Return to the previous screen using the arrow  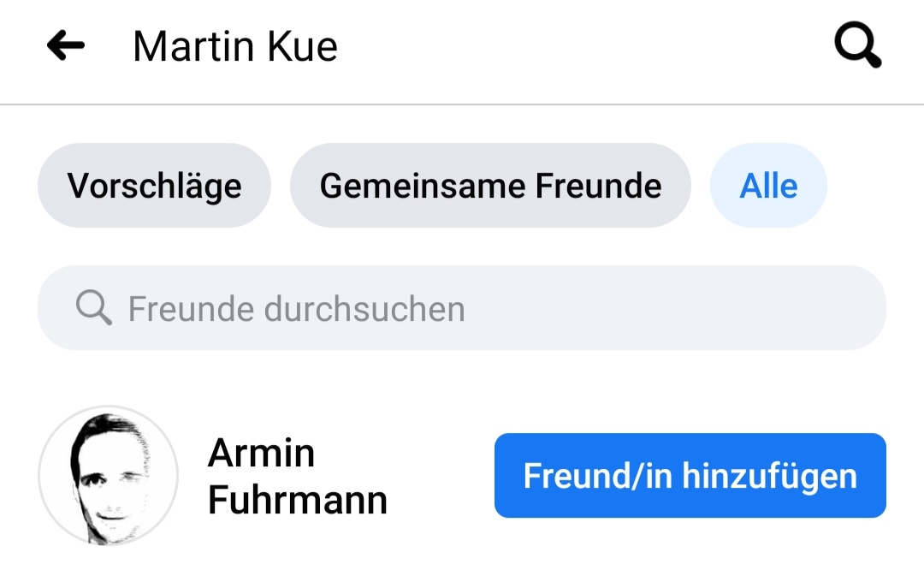[x=66, y=46]
